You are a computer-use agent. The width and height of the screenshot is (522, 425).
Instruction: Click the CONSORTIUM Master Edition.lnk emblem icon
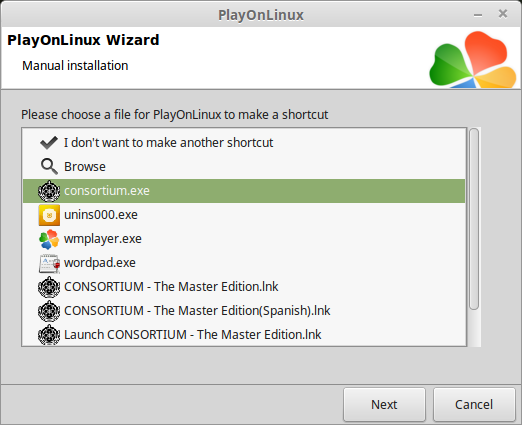click(49, 287)
